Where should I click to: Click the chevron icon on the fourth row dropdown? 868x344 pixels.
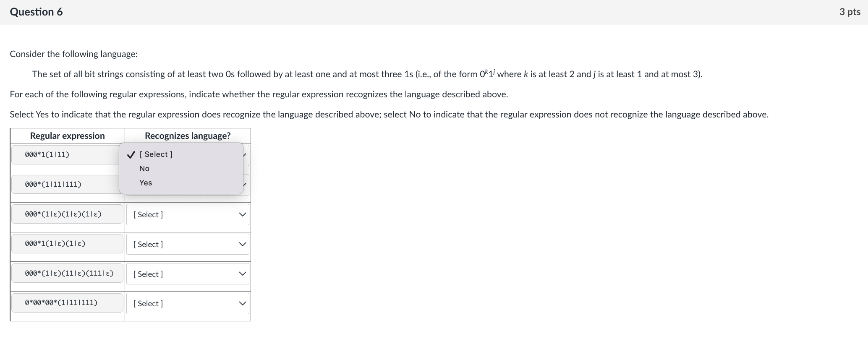coord(242,244)
